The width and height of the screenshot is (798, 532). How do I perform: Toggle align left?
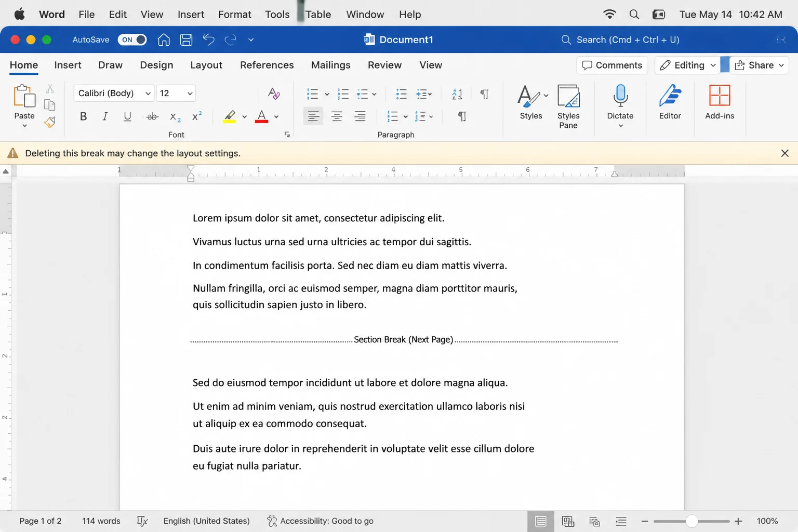click(x=313, y=116)
